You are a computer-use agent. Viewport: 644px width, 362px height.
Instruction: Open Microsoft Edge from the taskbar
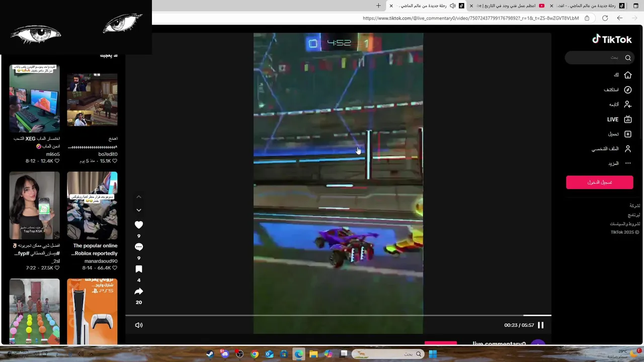tap(299, 354)
